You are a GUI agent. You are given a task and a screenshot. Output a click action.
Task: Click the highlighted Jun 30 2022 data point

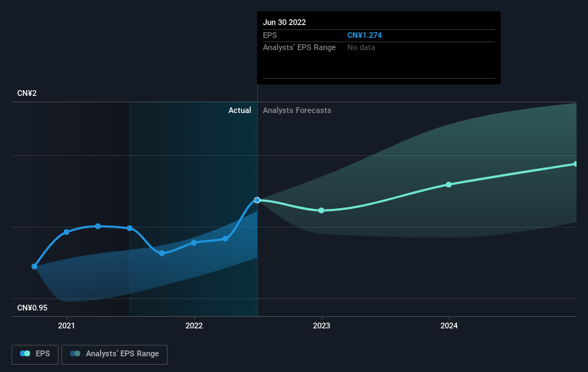[257, 200]
